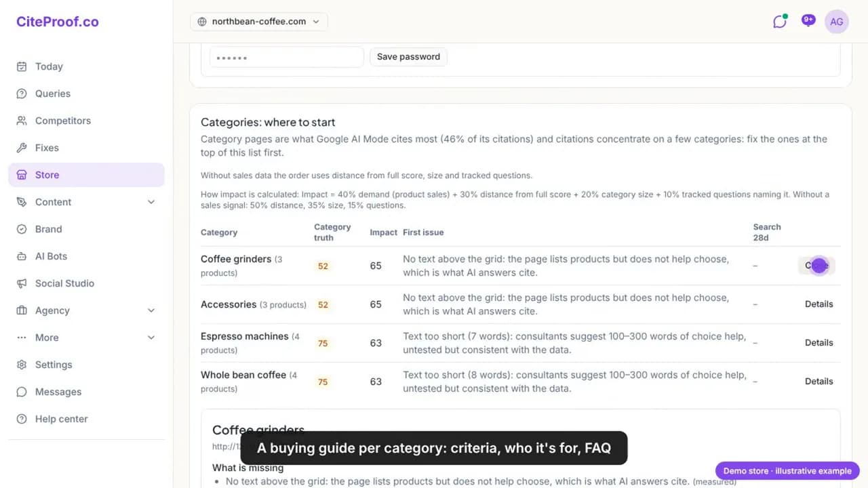Click the More ellipsis icon
This screenshot has width=868, height=488.
[x=22, y=338]
